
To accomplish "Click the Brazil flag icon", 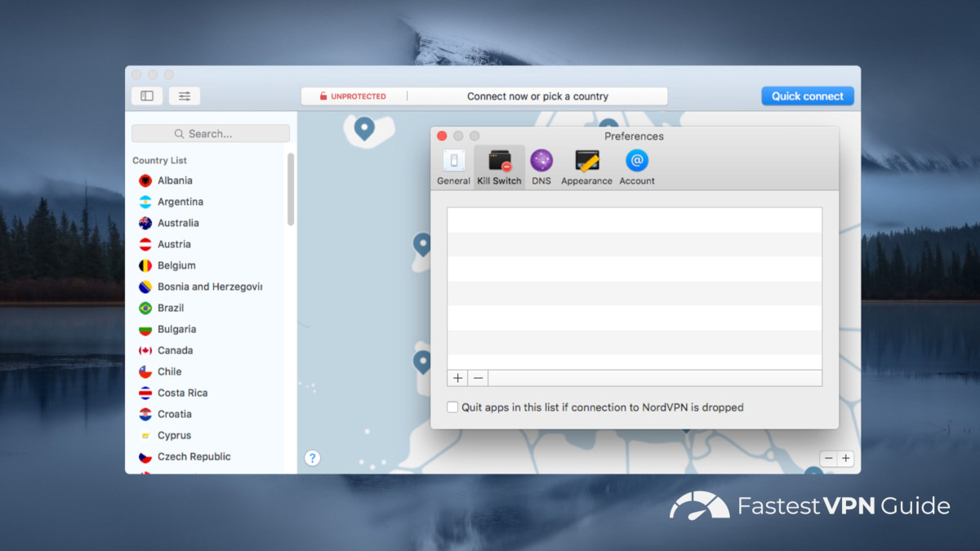I will click(145, 308).
